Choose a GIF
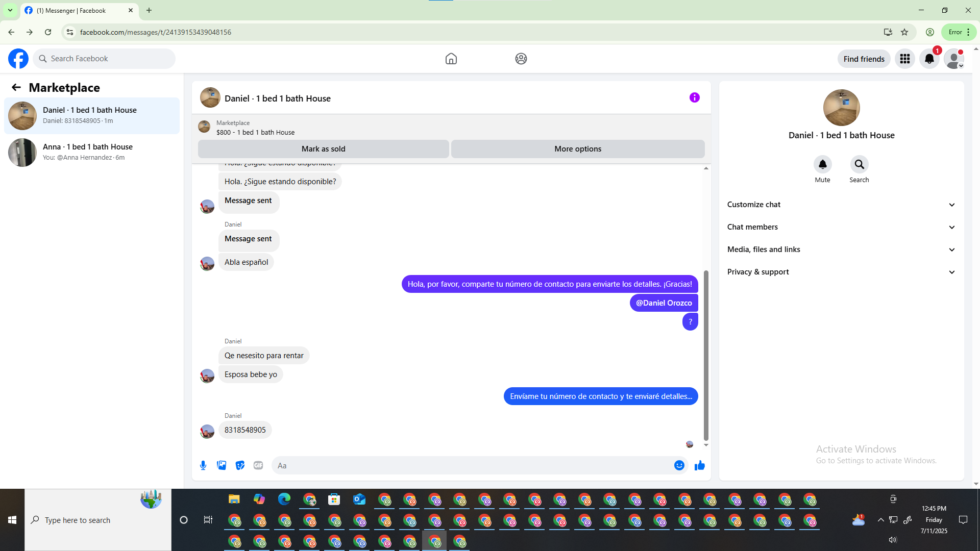 [258, 465]
